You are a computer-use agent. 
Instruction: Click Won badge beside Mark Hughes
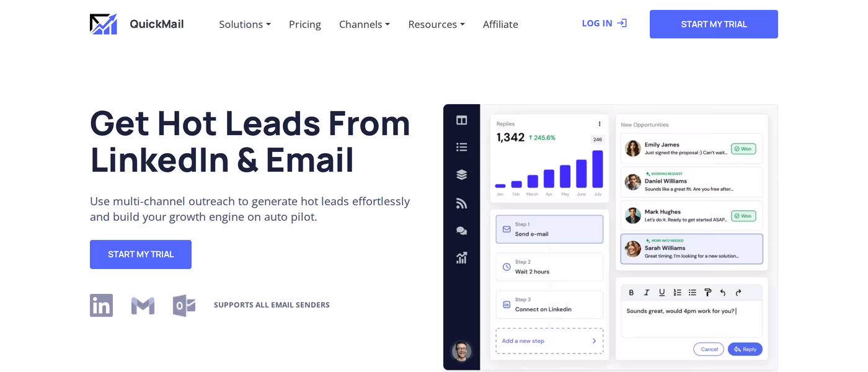[743, 216]
